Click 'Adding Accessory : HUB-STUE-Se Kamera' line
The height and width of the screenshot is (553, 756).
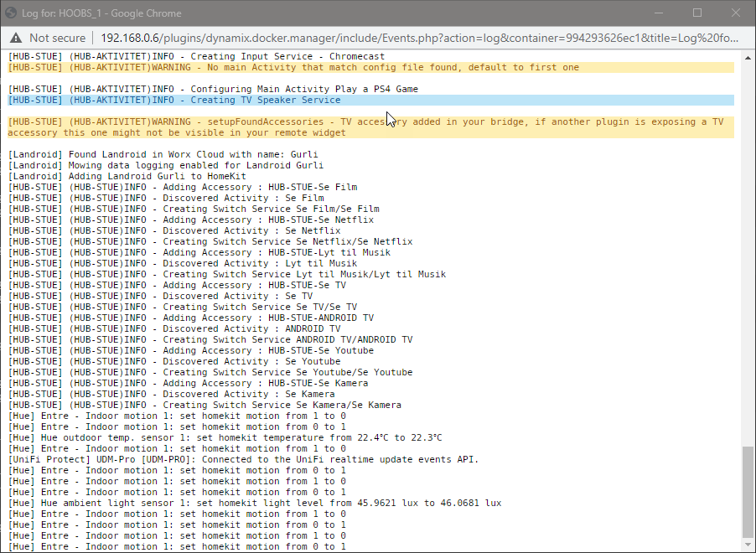click(x=188, y=383)
